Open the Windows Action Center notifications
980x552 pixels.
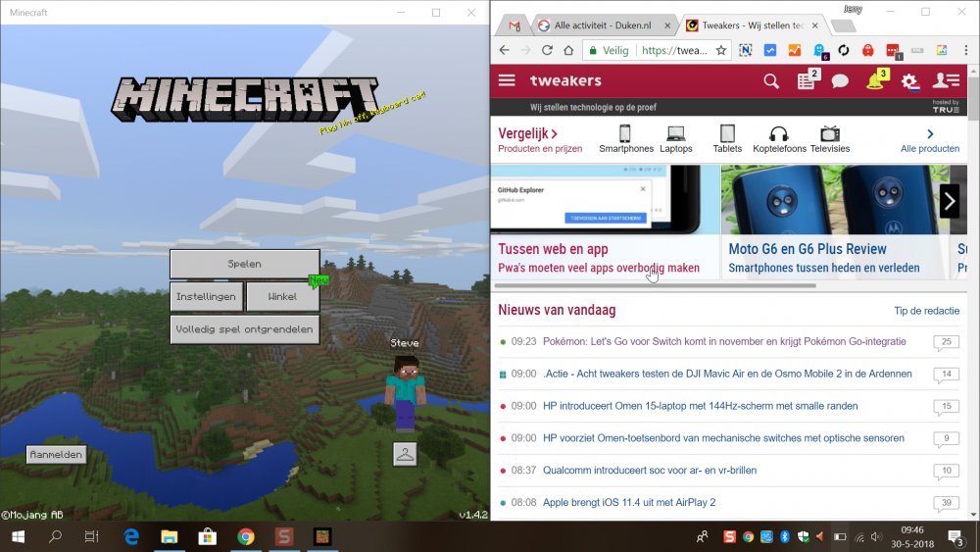tap(955, 537)
